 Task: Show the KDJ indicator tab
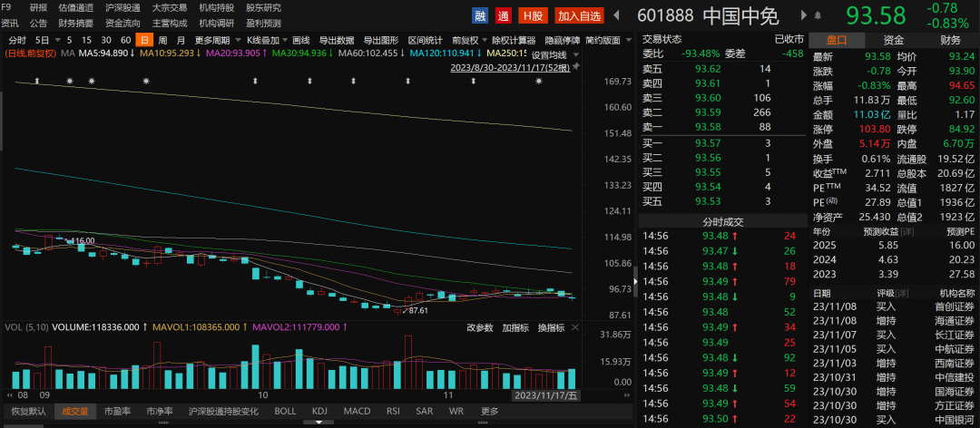point(319,411)
